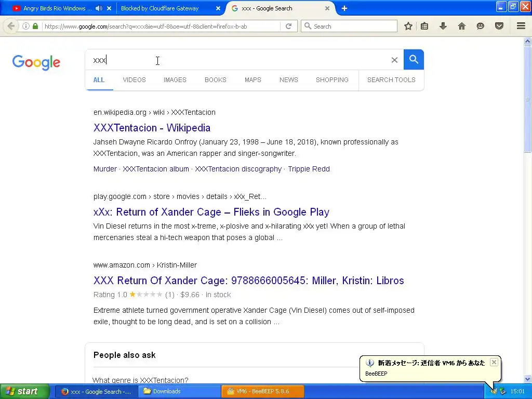Click the green padlock security icon
The width and height of the screenshot is (532, 399).
(x=35, y=26)
